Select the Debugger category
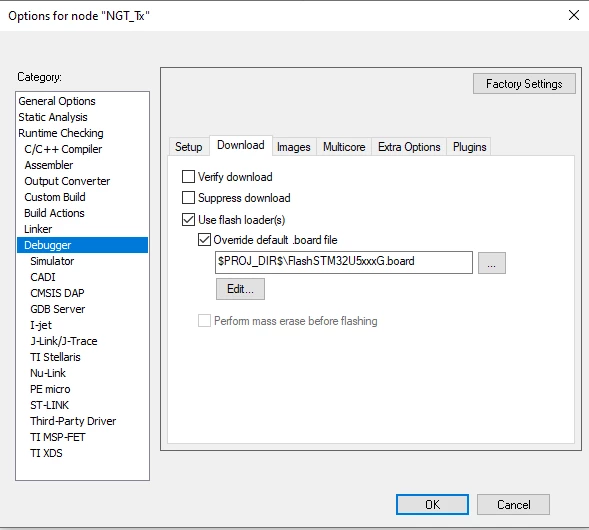 [82, 245]
